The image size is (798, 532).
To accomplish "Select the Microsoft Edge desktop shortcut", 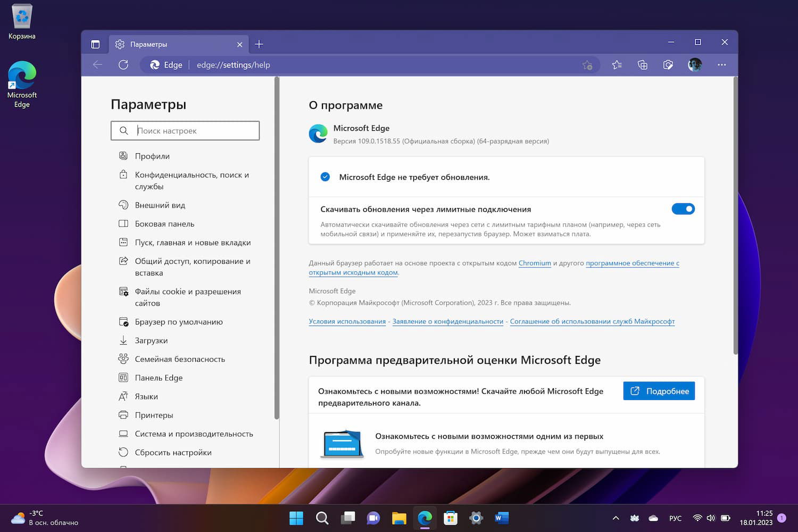I will coord(22,84).
